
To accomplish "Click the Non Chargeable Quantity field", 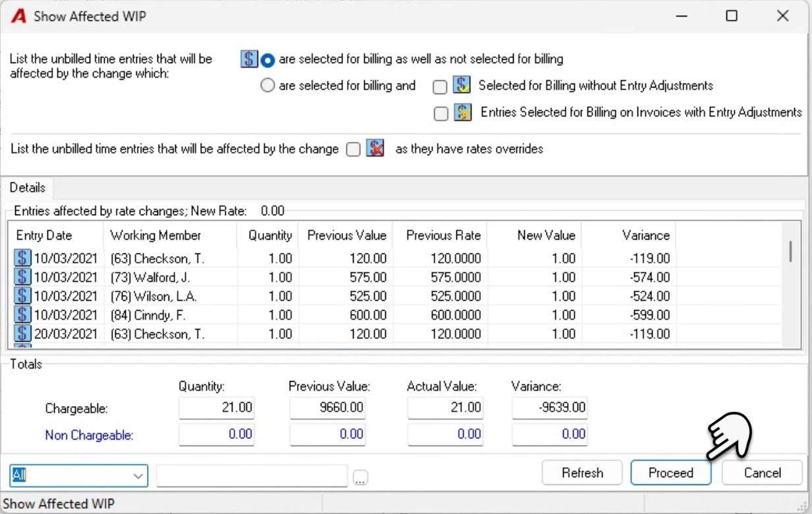I will 216,434.
